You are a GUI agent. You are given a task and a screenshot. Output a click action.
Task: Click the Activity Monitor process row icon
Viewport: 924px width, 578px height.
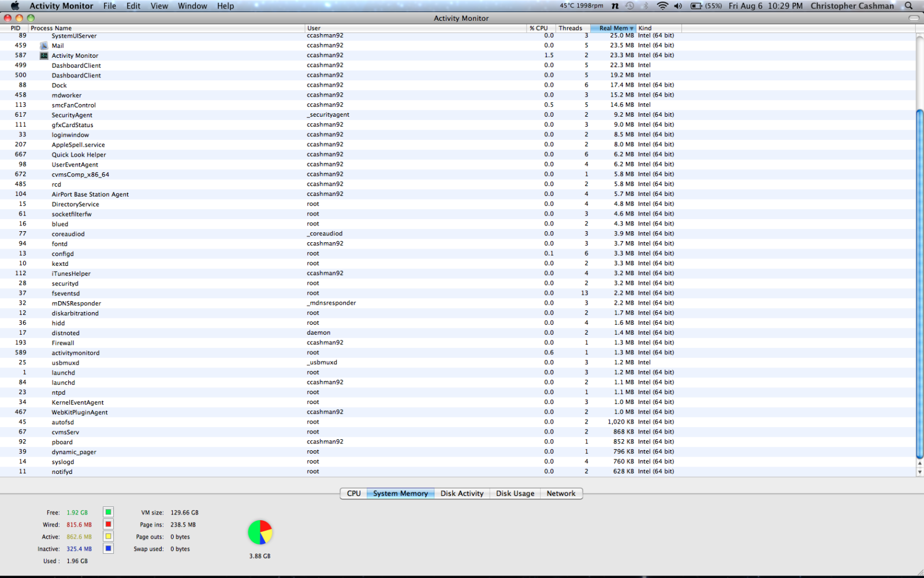[44, 55]
